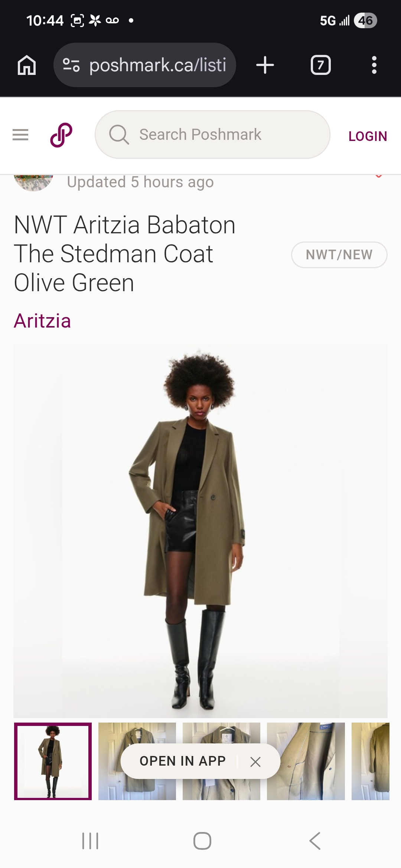Dismiss the Open in App banner
Image resolution: width=401 pixels, height=868 pixels.
pos(255,762)
